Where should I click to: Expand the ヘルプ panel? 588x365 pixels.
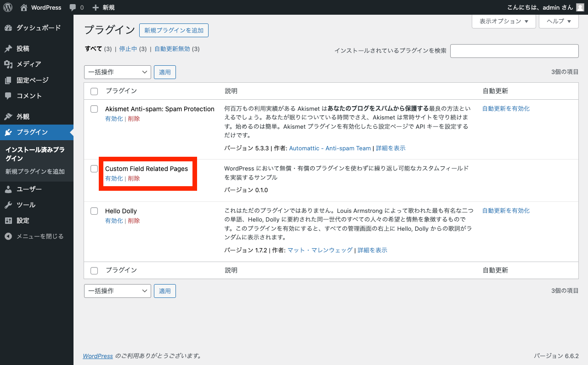click(x=559, y=21)
